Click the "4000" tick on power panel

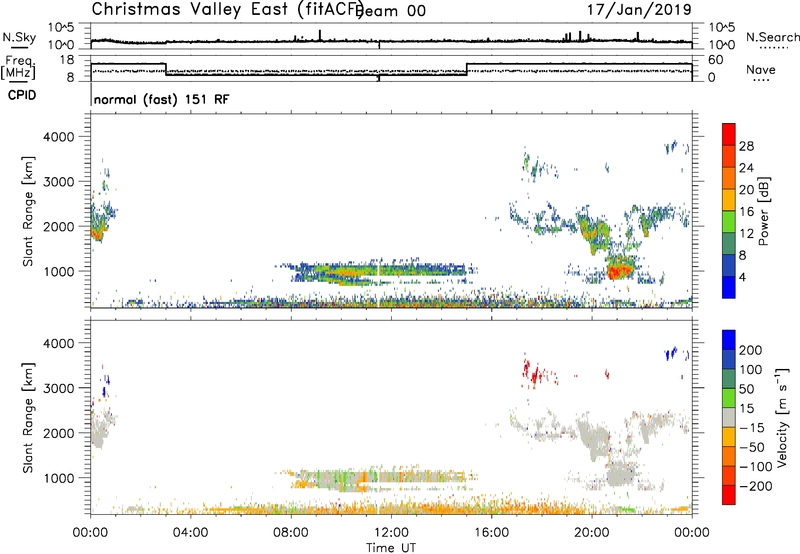point(59,137)
